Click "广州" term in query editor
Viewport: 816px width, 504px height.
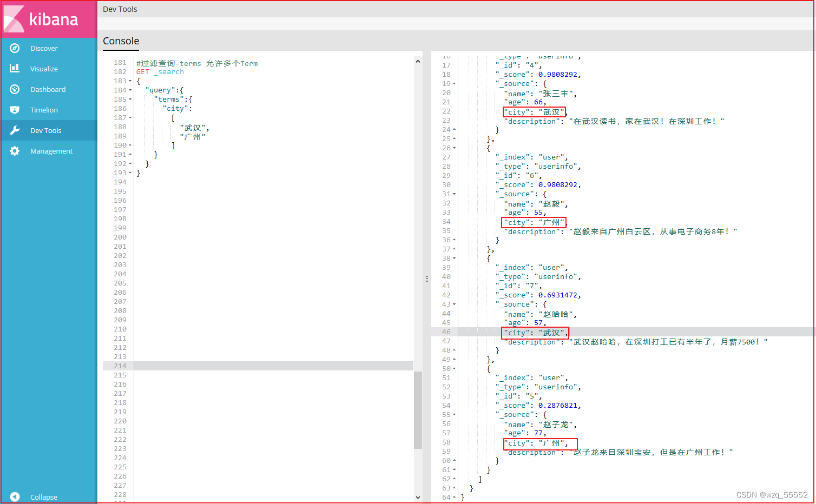coord(193,137)
